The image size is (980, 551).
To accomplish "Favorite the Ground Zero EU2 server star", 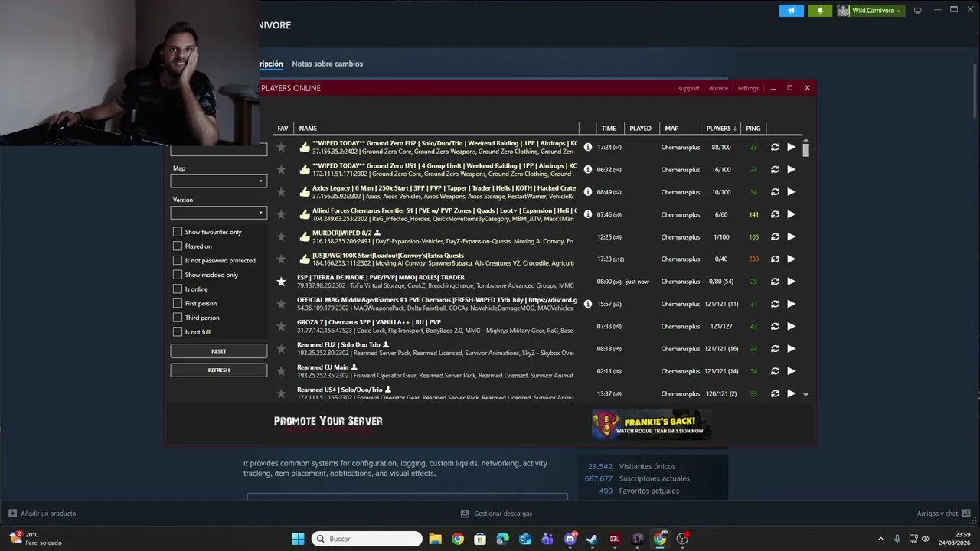I will (x=281, y=147).
